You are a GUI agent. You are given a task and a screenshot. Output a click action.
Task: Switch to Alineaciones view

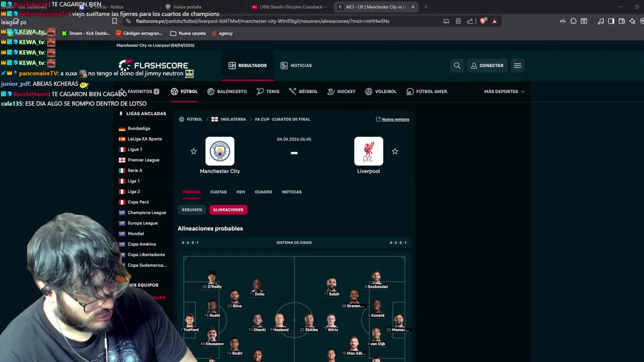[x=228, y=210]
